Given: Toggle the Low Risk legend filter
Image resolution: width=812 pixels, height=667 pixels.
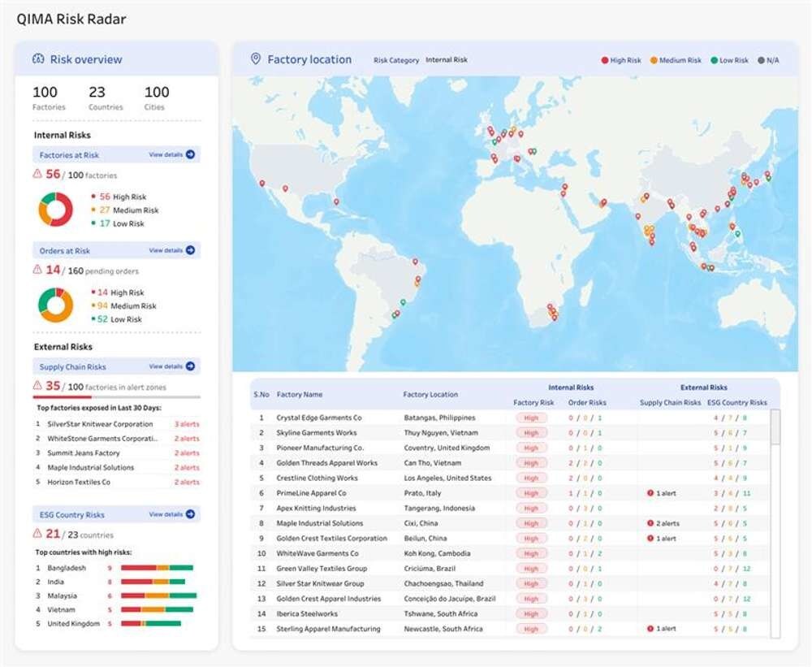Looking at the screenshot, I should (729, 60).
